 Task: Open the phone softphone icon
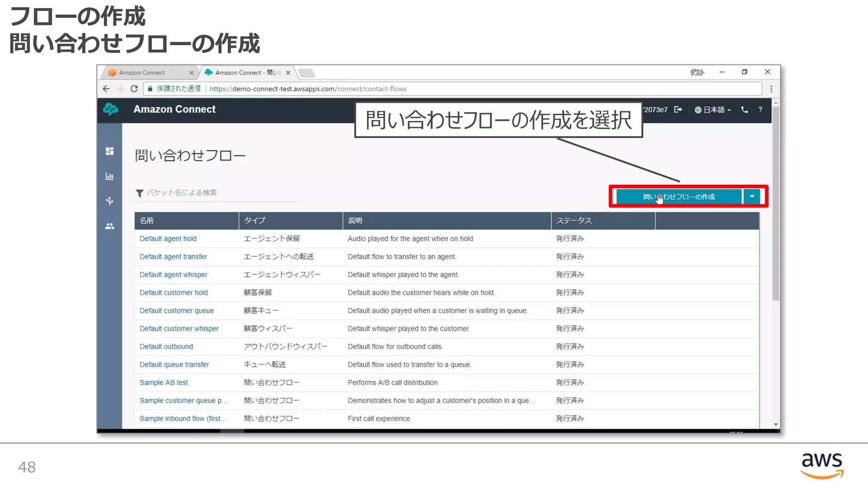point(744,110)
